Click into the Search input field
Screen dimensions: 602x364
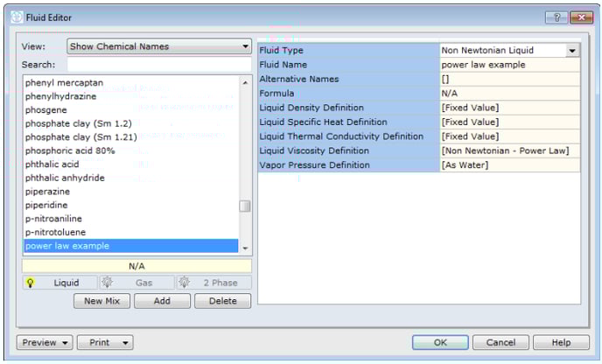(x=158, y=65)
